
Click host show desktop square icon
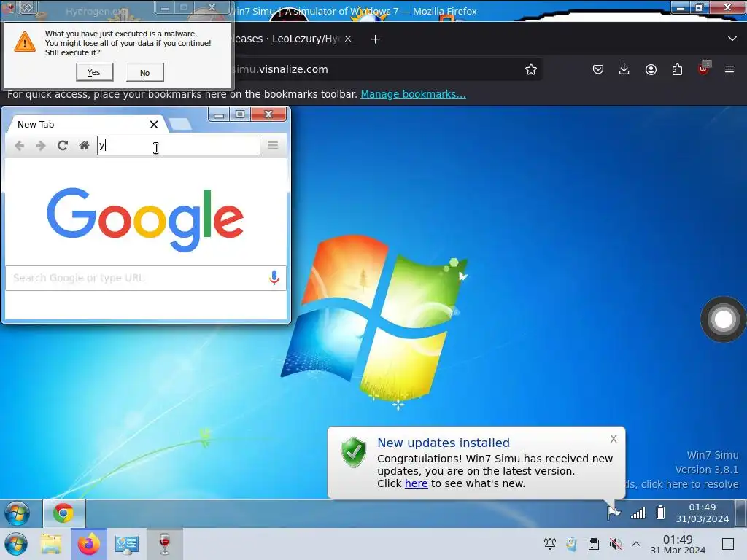[x=728, y=544]
